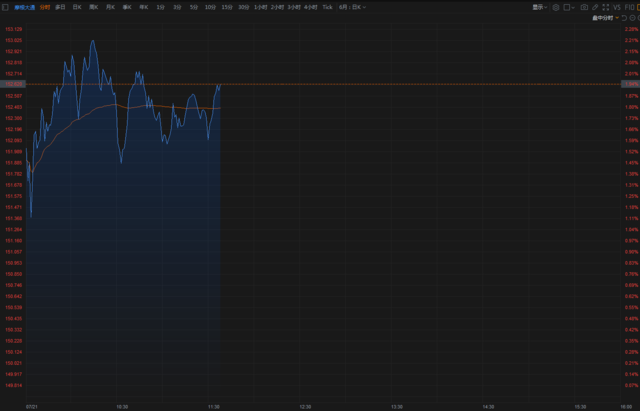Open chart settings hexagon icon
The image size is (640, 411).
click(x=556, y=7)
